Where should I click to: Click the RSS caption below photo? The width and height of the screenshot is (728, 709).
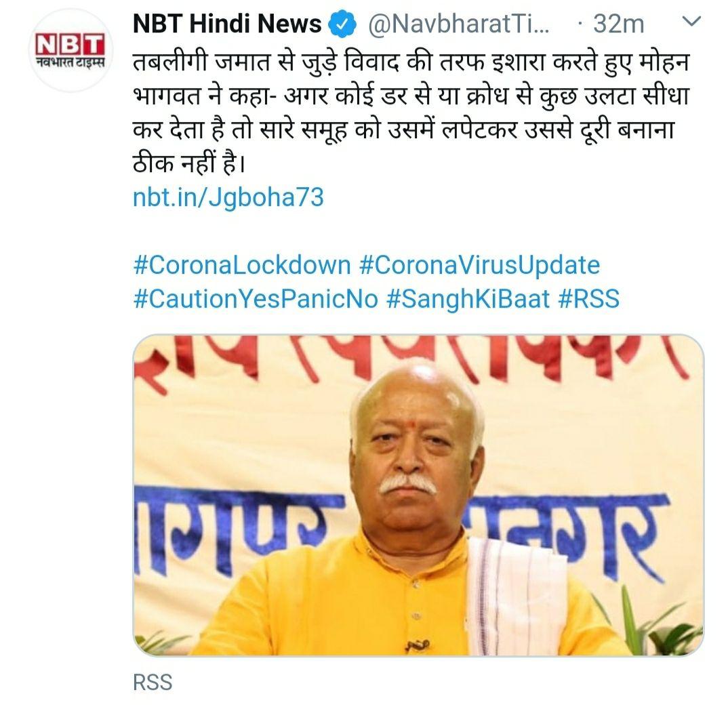pos(153,683)
